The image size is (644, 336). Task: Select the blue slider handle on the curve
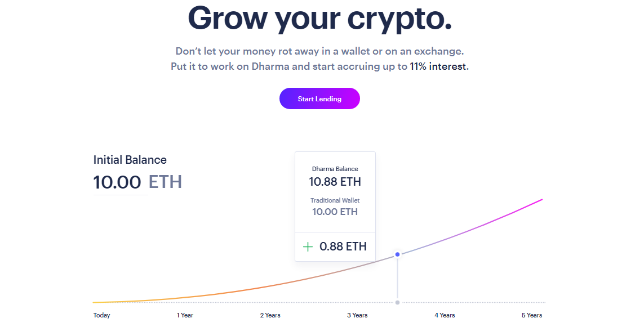click(x=397, y=254)
